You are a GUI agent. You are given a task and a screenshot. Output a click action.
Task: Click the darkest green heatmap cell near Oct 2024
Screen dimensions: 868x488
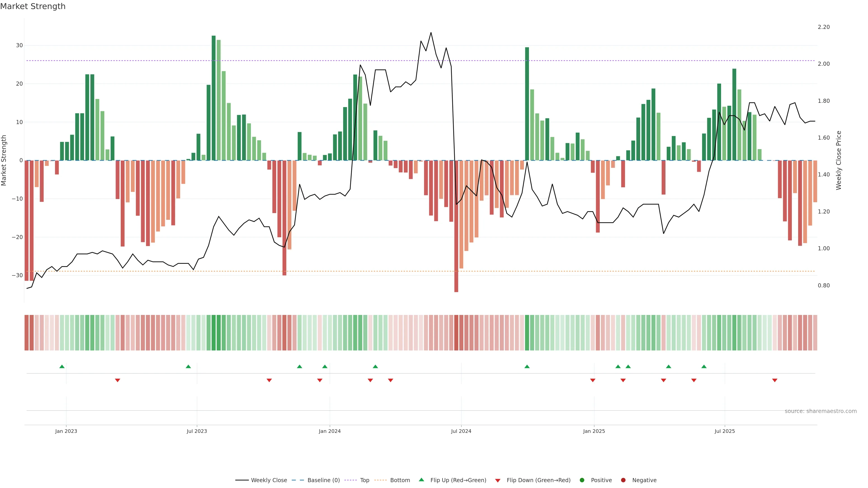point(527,332)
